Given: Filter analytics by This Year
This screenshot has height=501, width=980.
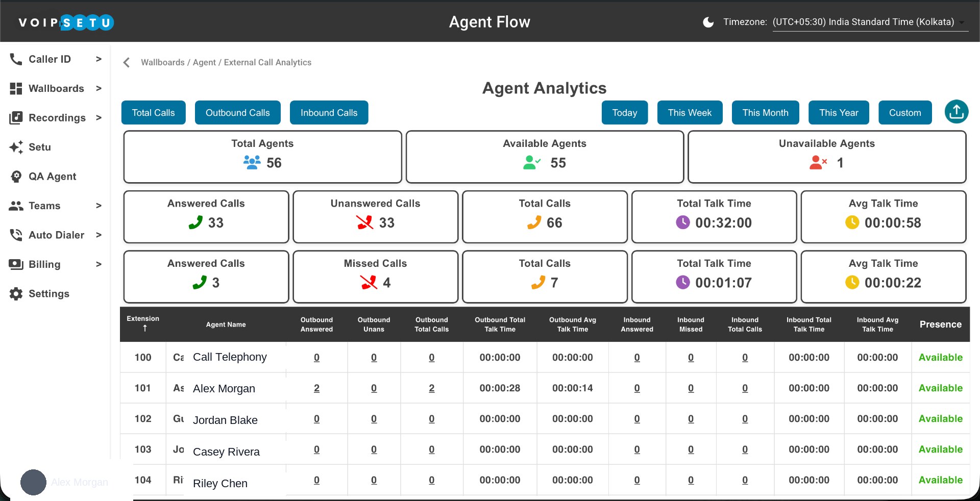Looking at the screenshot, I should (x=839, y=113).
